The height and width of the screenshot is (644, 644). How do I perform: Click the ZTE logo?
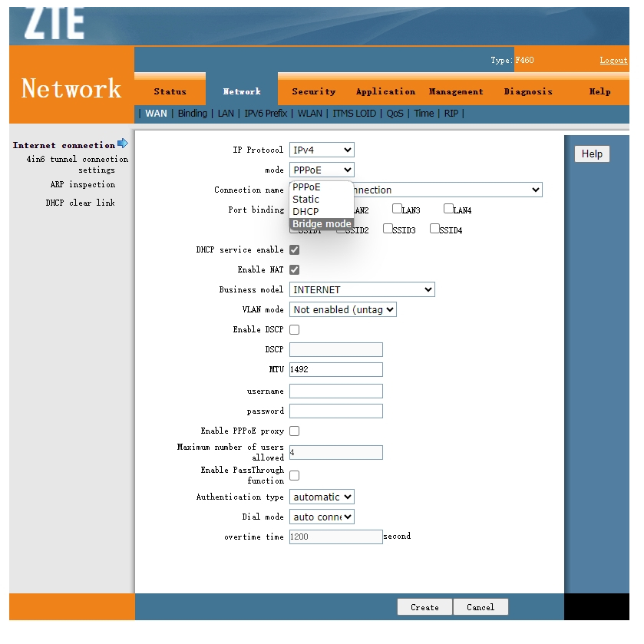click(x=54, y=24)
